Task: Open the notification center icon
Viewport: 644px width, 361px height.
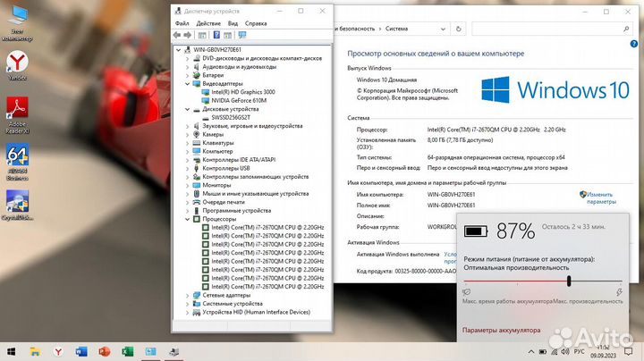Action: pos(628,351)
